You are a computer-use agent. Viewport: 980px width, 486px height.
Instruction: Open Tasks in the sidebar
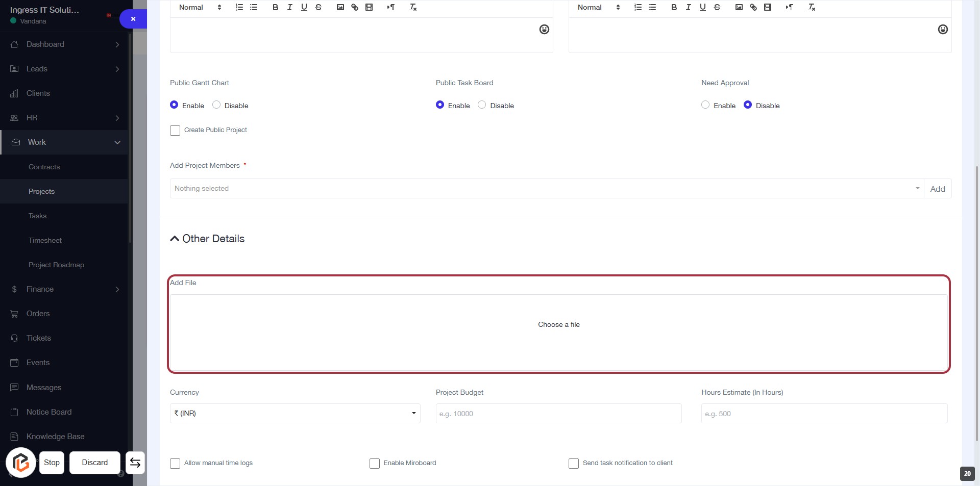pos(37,216)
